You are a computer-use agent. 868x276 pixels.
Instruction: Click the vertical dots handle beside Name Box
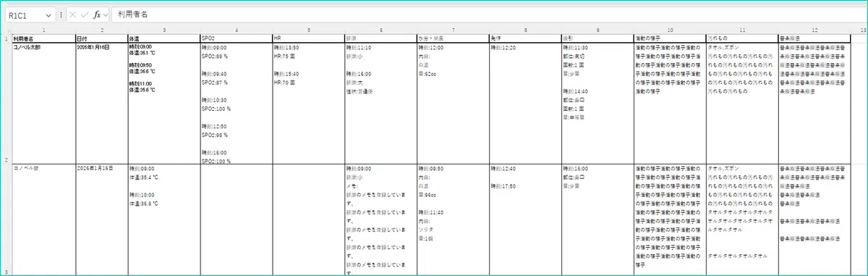61,14
